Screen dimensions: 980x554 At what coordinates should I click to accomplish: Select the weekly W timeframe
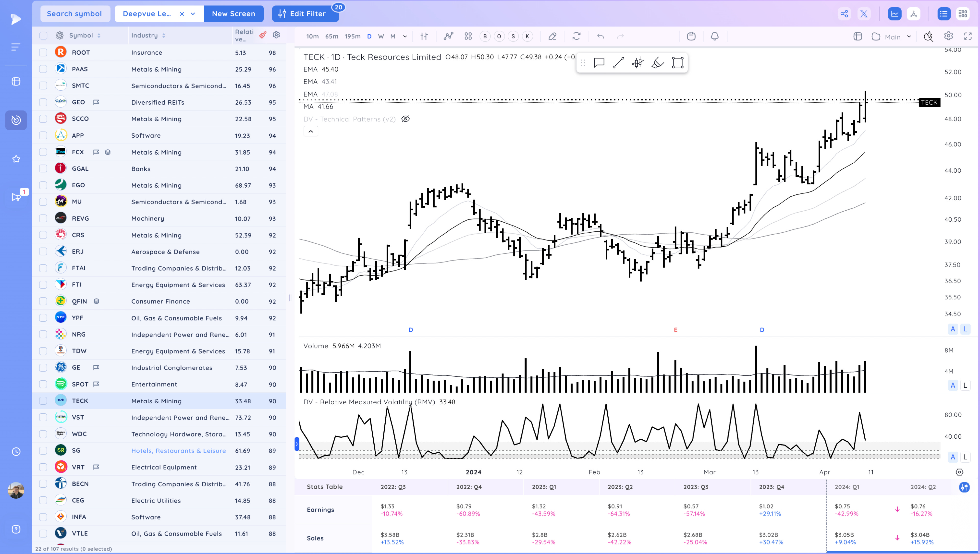click(381, 36)
